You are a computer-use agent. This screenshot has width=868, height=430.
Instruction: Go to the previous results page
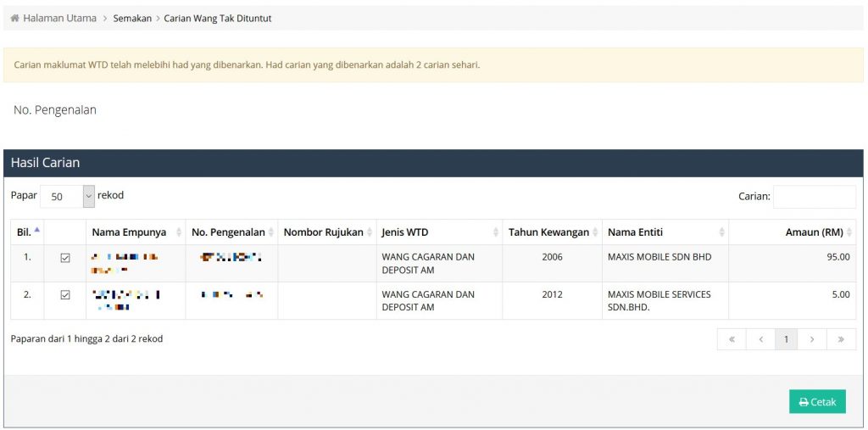(760, 339)
